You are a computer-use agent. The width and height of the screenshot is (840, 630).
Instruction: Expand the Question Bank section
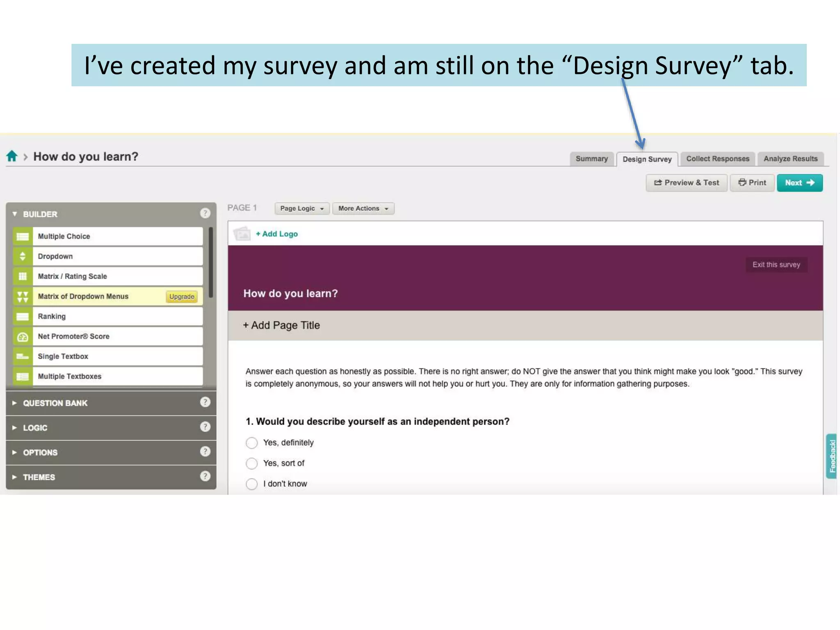pos(55,403)
